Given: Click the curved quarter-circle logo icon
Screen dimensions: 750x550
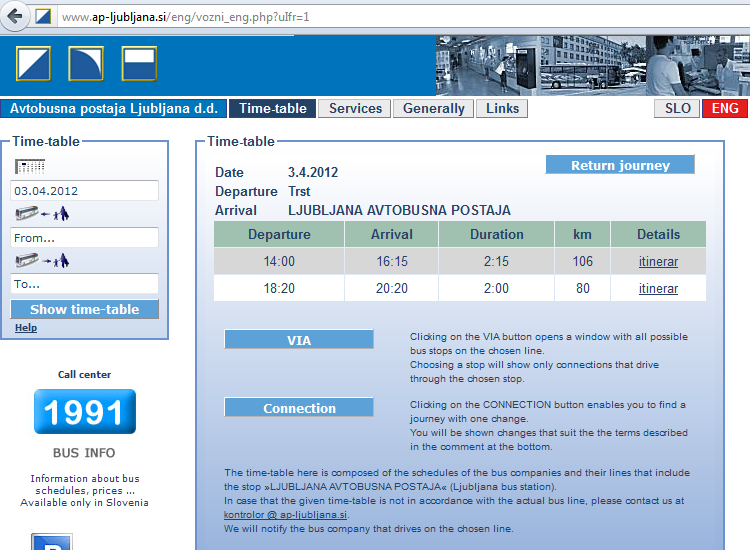Looking at the screenshot, I should tap(86, 64).
